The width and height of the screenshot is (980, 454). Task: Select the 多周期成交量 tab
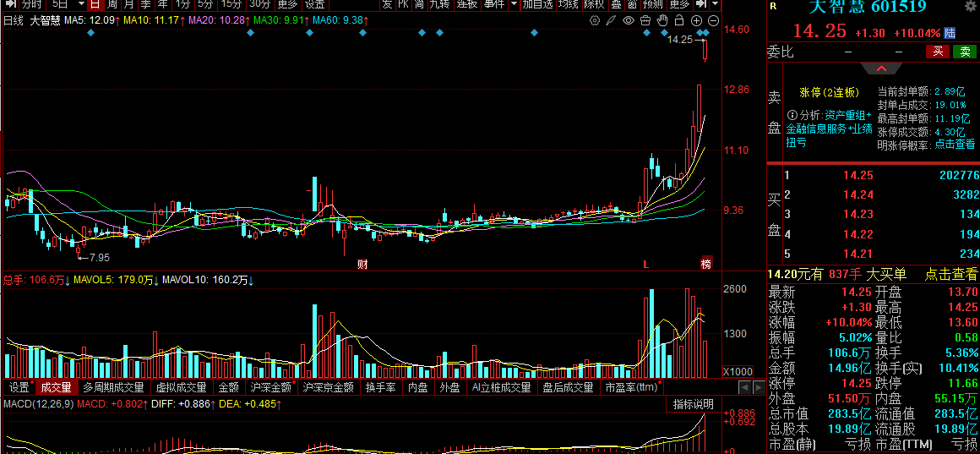tap(113, 387)
